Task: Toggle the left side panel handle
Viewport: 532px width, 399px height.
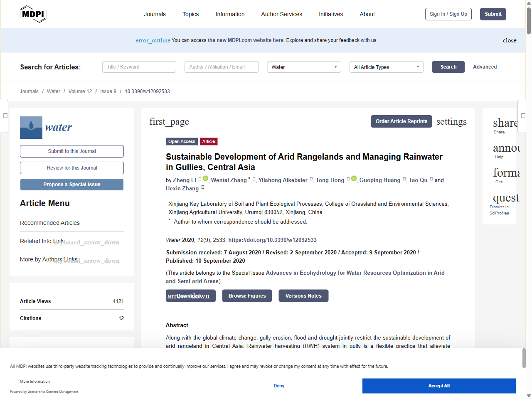Action: click(5, 116)
